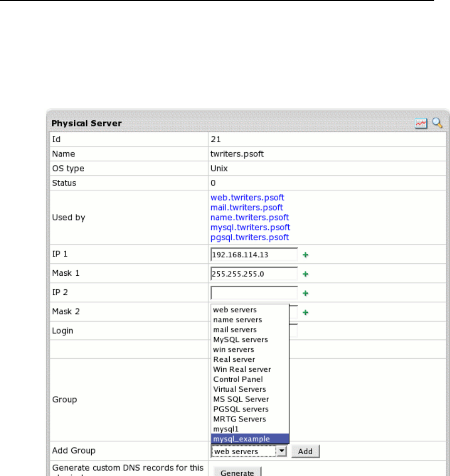Click the 'Add Group' row label
The image size is (450, 476).
point(74,450)
